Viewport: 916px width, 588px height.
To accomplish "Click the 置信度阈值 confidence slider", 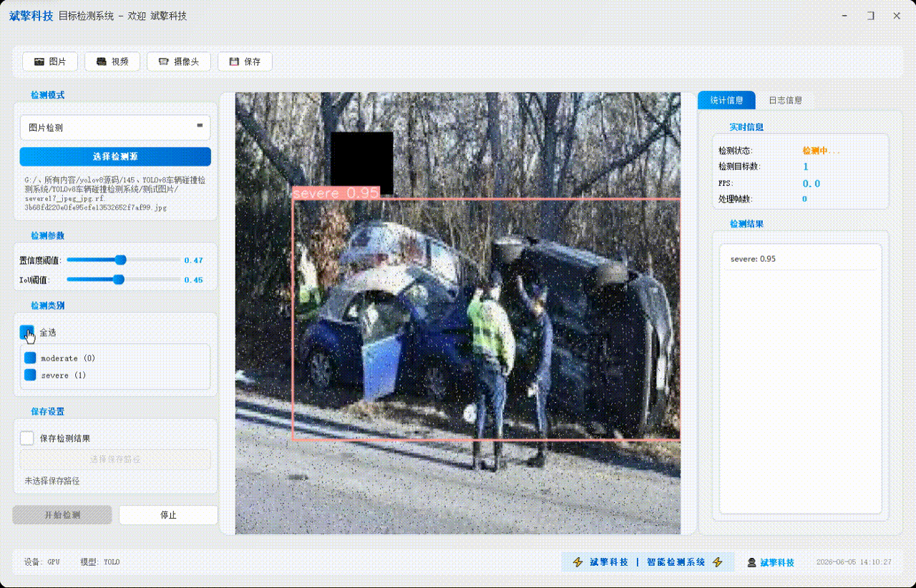I will 123,260.
